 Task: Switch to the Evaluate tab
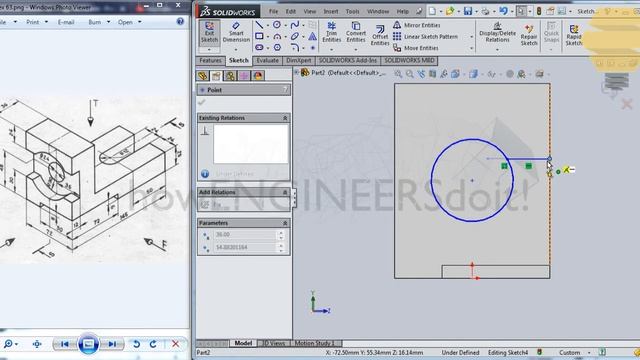[x=267, y=60]
